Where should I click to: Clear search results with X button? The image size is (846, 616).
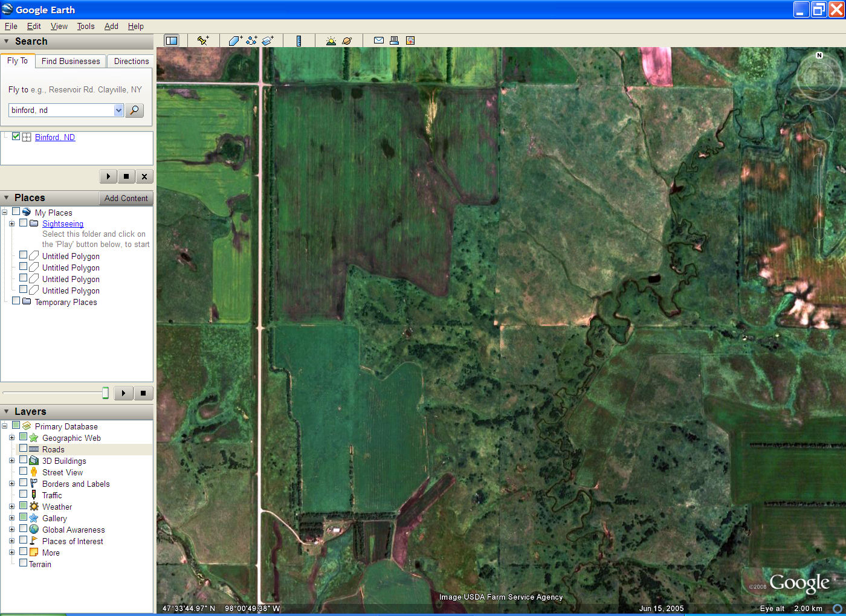(144, 176)
